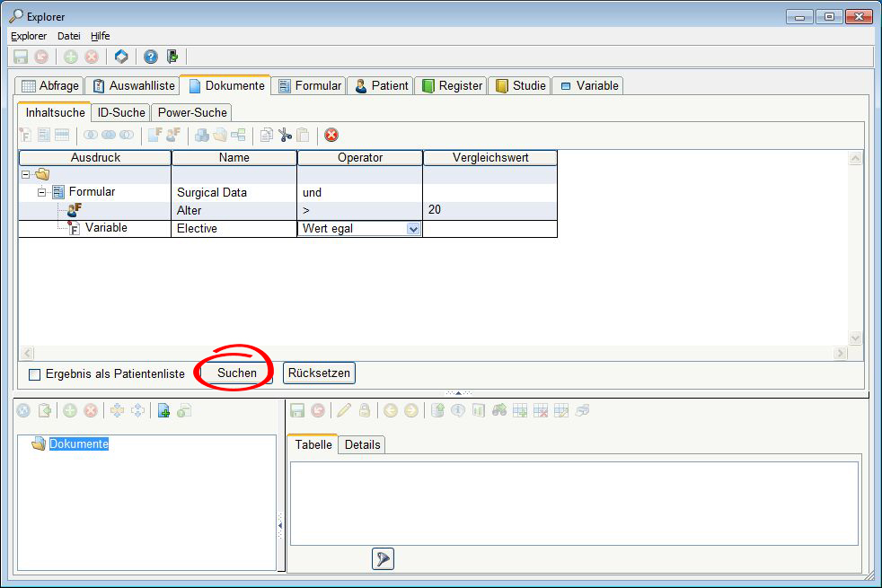Click the horizontal scrollbar of the expression table

(x=431, y=354)
